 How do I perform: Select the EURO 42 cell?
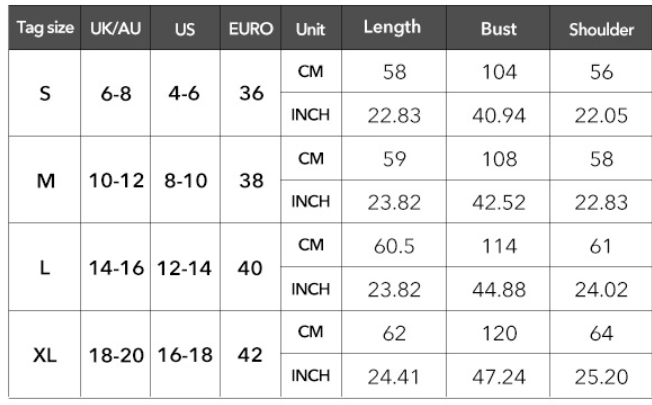[x=251, y=355]
